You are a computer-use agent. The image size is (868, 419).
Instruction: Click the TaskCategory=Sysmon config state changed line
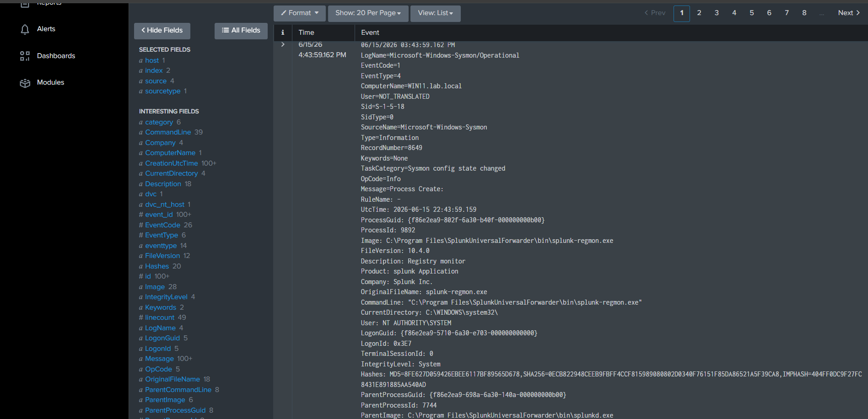click(433, 168)
